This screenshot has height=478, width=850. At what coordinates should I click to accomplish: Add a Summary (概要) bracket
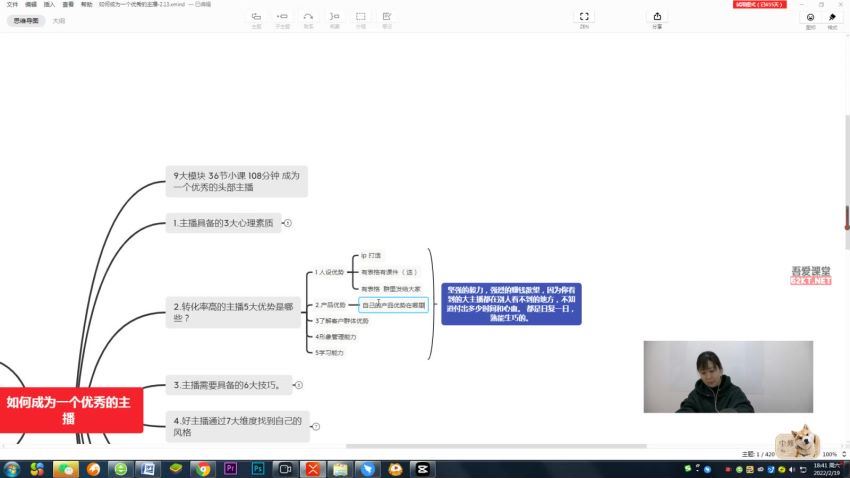click(334, 18)
